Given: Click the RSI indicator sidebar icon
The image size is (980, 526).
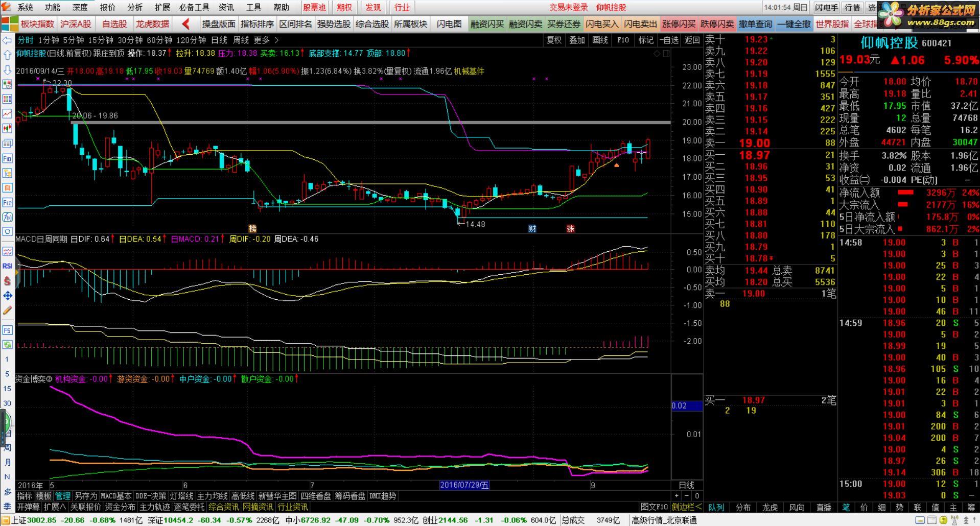Looking at the screenshot, I should point(7,266).
